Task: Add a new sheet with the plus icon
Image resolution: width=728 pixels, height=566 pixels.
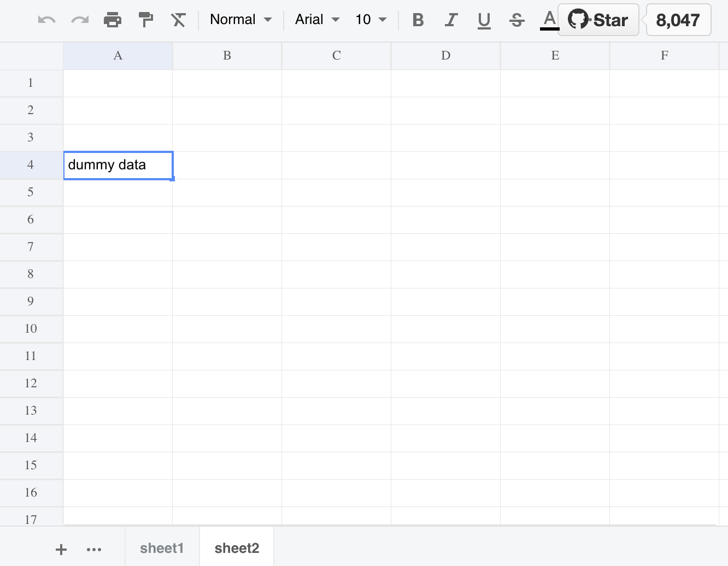Action: 61,549
